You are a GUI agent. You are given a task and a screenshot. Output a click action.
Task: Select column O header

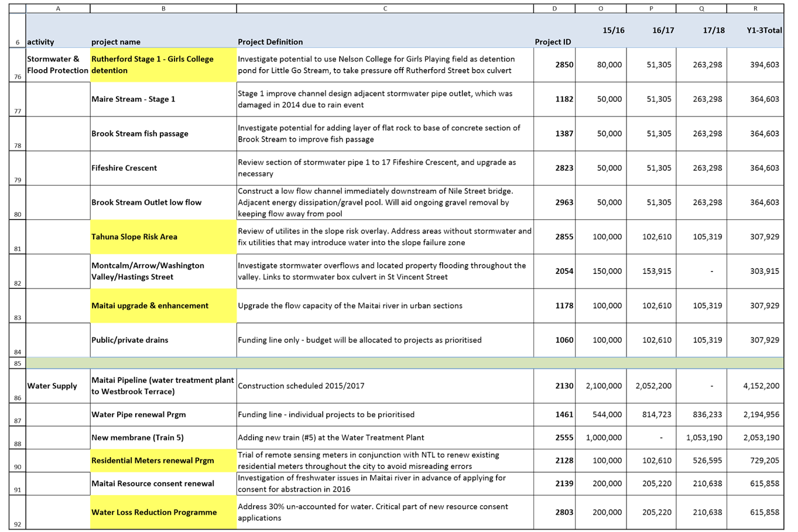click(601, 8)
